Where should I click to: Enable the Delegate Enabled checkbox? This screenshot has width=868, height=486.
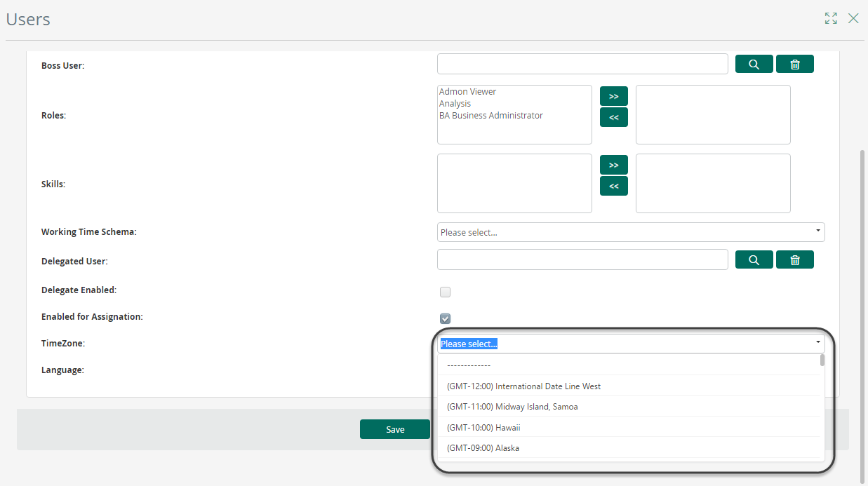[445, 292]
